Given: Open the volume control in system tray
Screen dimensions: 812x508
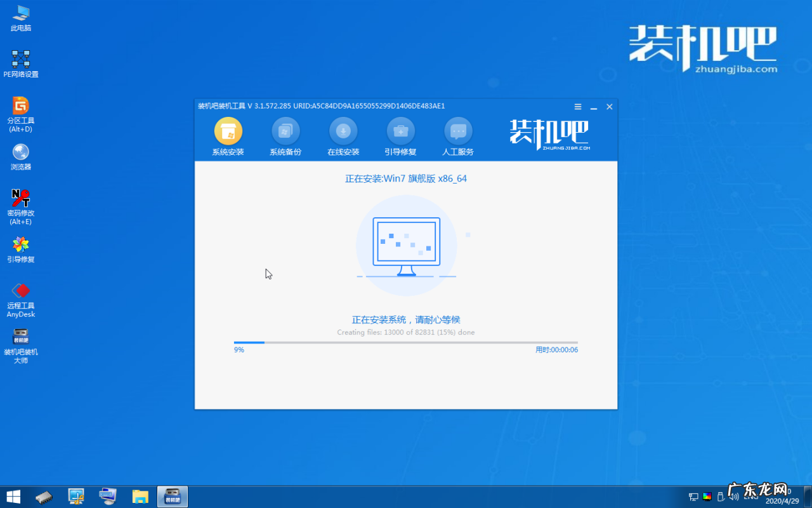Looking at the screenshot, I should (734, 497).
